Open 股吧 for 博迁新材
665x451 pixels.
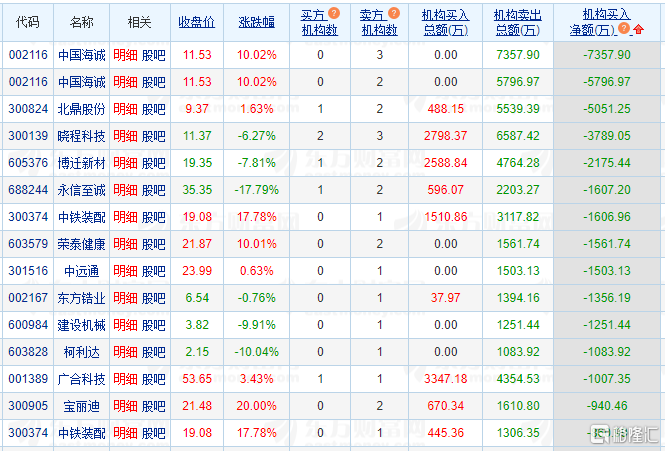click(x=153, y=163)
